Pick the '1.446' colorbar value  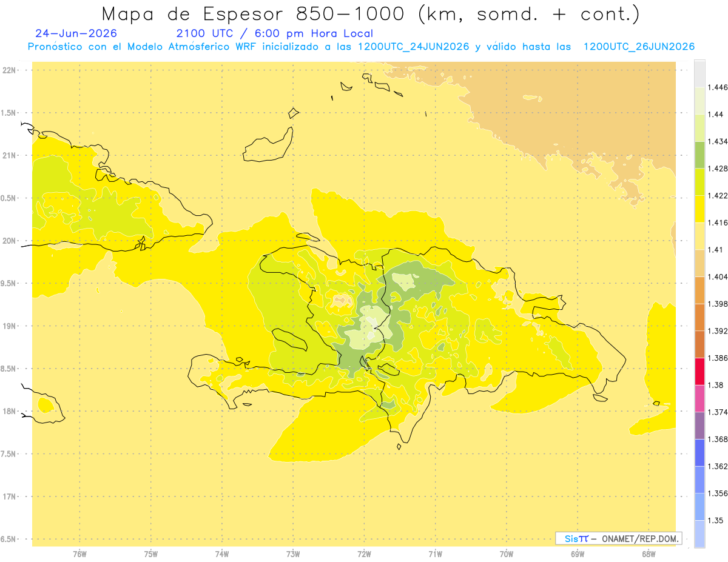point(718,87)
